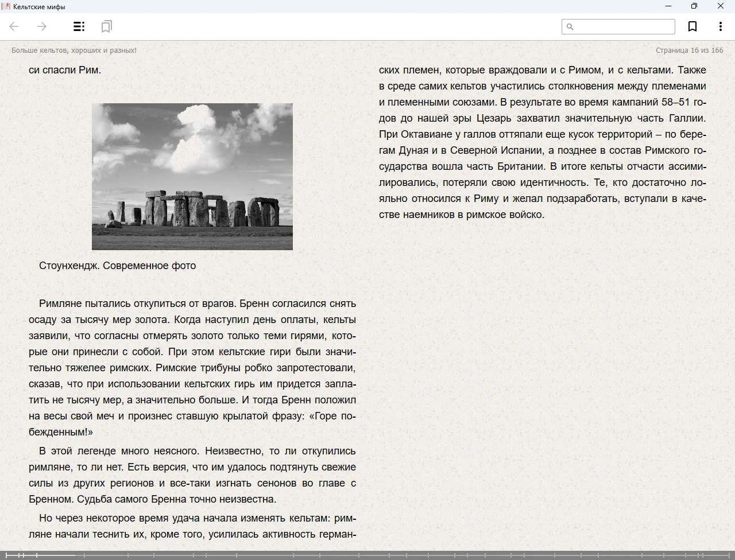Close the Кельтские мифы window

point(720,6)
